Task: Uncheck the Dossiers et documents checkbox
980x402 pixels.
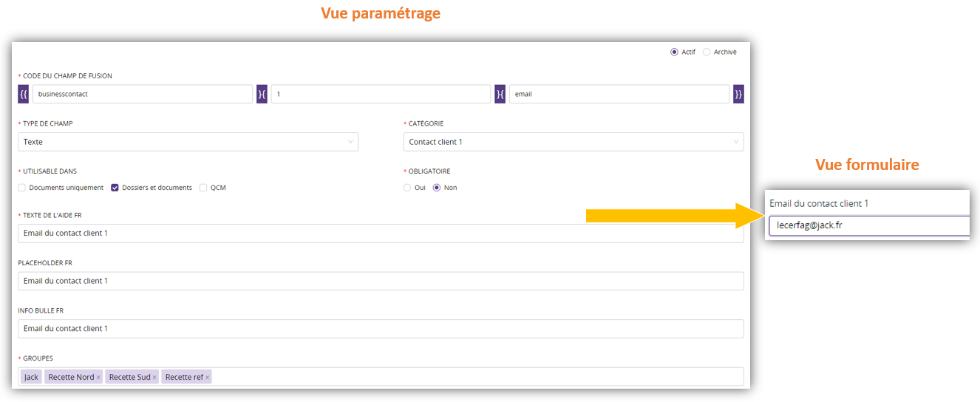Action: [115, 188]
